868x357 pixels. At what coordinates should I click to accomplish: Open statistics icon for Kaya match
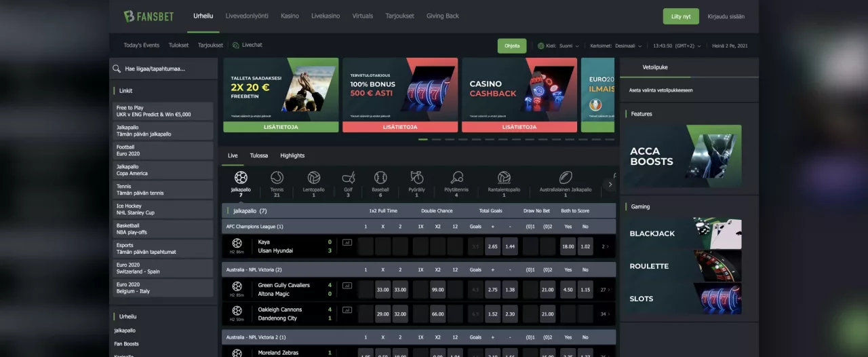[x=347, y=242]
